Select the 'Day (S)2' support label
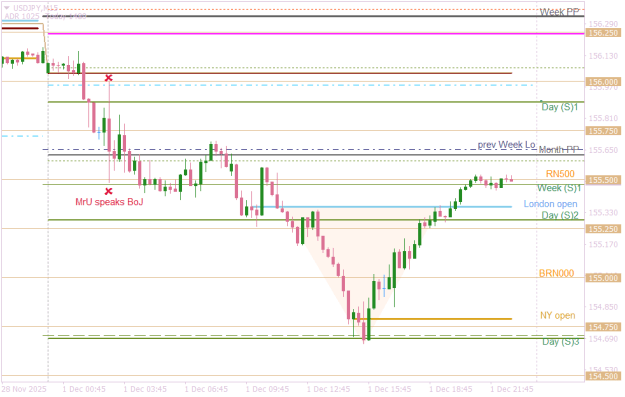 point(560,216)
